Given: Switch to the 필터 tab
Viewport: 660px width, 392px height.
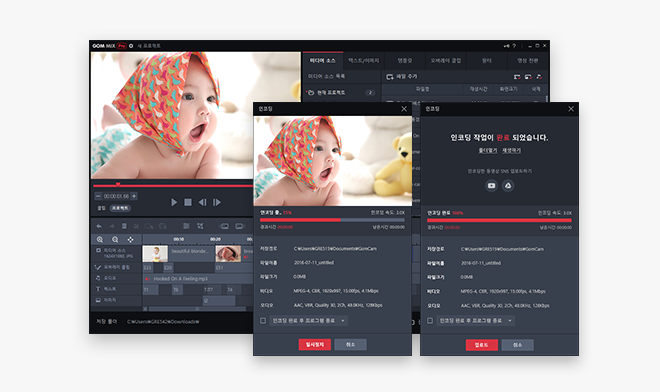Looking at the screenshot, I should (487, 61).
